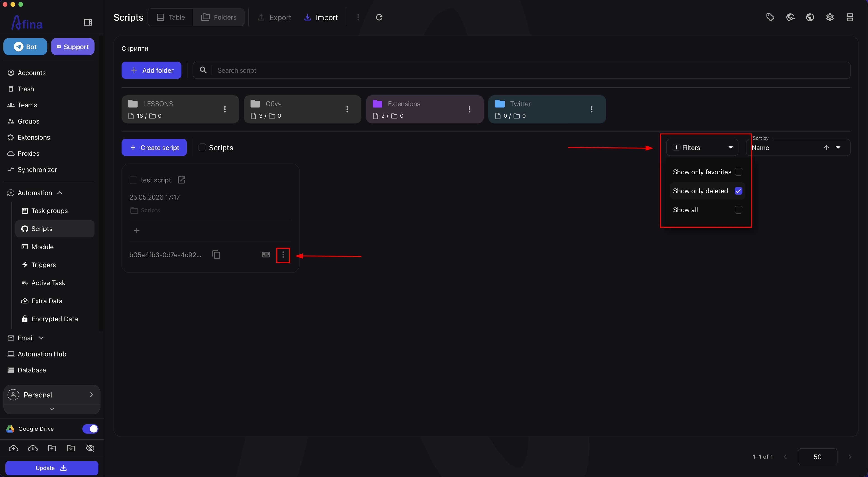
Task: Open the Filters dropdown
Action: (x=702, y=148)
